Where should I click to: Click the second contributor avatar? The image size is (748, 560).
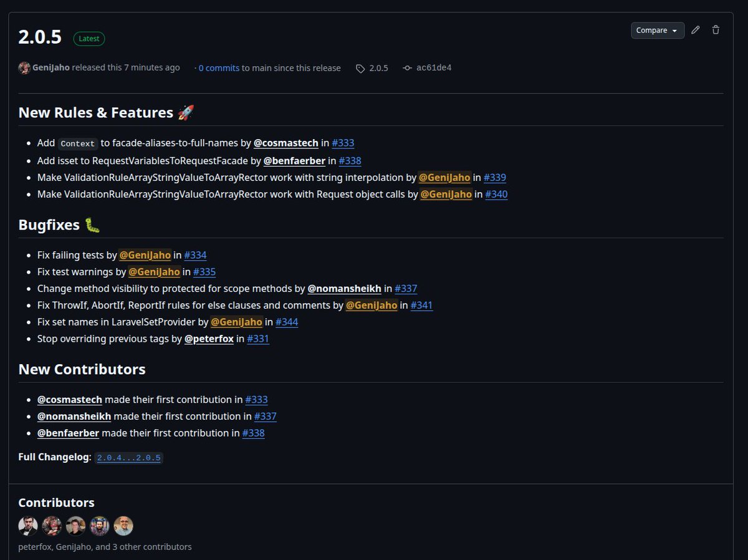[x=52, y=526]
